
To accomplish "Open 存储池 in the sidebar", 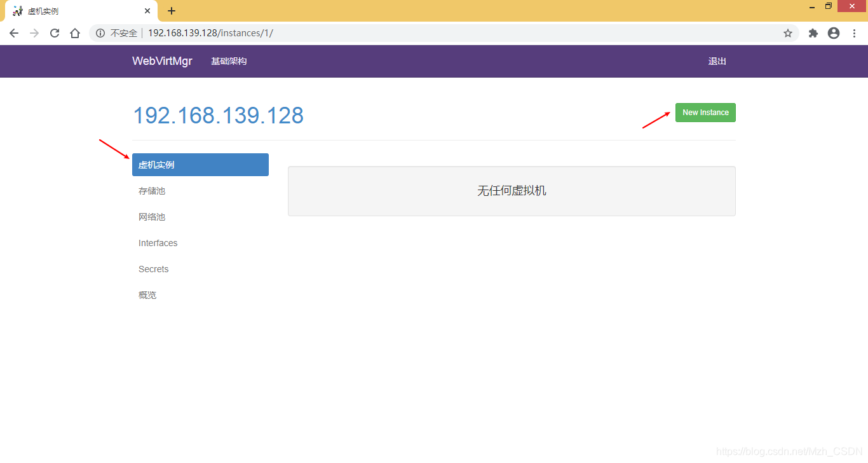I will tap(200, 191).
